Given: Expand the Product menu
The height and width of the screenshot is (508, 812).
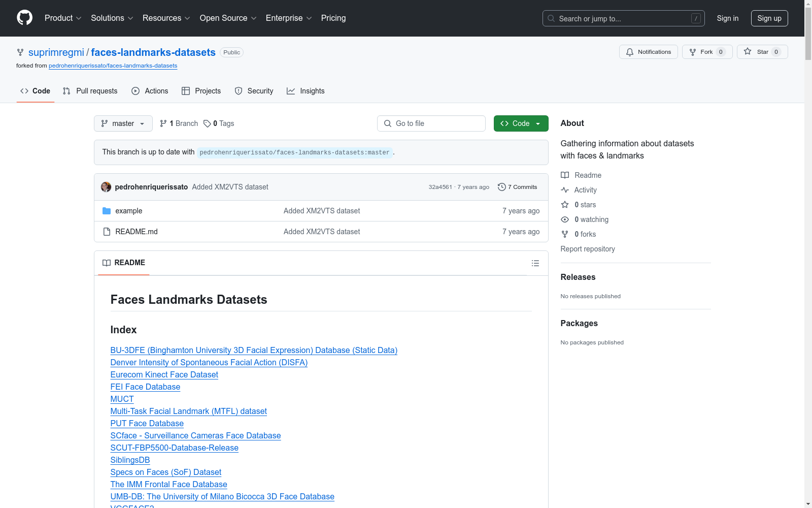Looking at the screenshot, I should pos(63,18).
